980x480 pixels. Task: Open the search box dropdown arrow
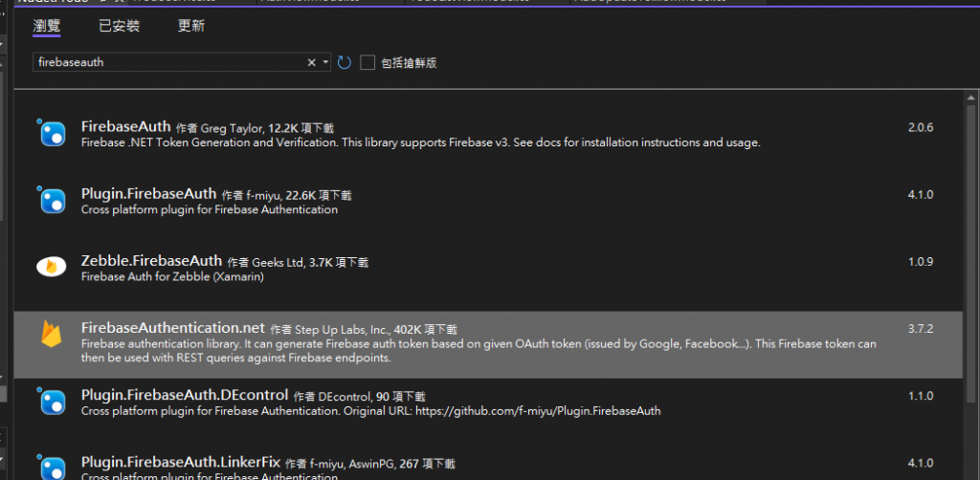[325, 62]
